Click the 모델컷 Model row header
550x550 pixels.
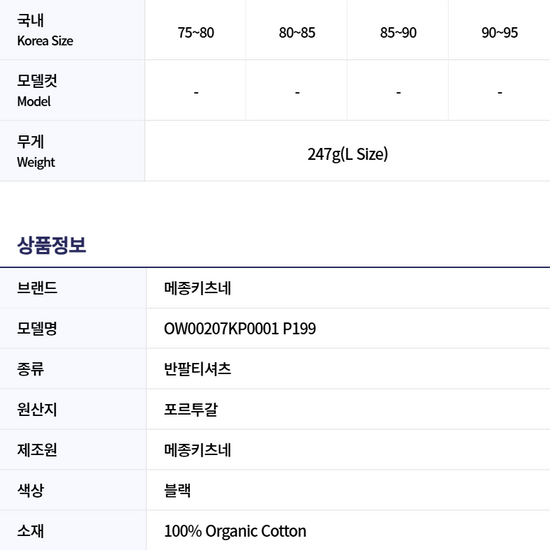(x=72, y=90)
